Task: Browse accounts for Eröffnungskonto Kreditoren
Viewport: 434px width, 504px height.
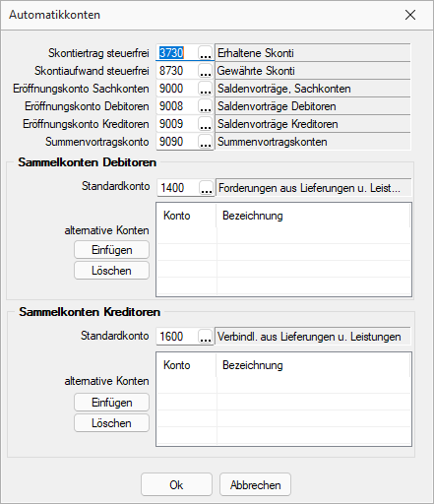Action: [x=206, y=124]
